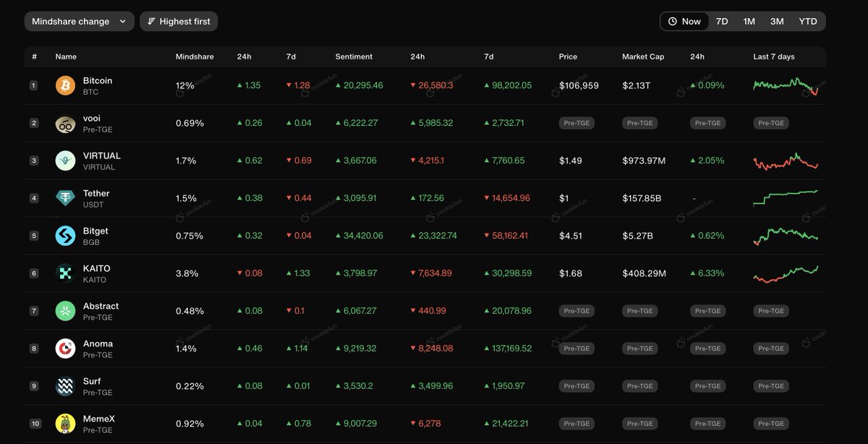The width and height of the screenshot is (868, 444).
Task: Click the VIRTUAL token icon
Action: click(x=65, y=161)
